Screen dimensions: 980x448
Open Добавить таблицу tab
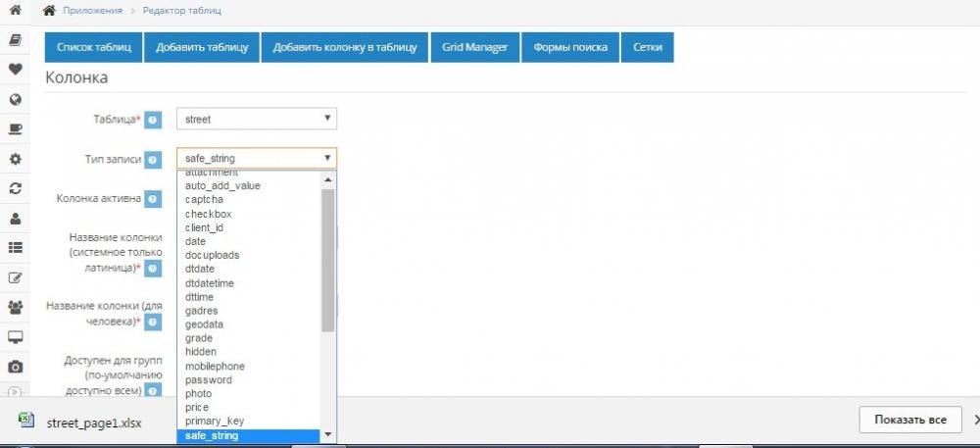[x=202, y=47]
